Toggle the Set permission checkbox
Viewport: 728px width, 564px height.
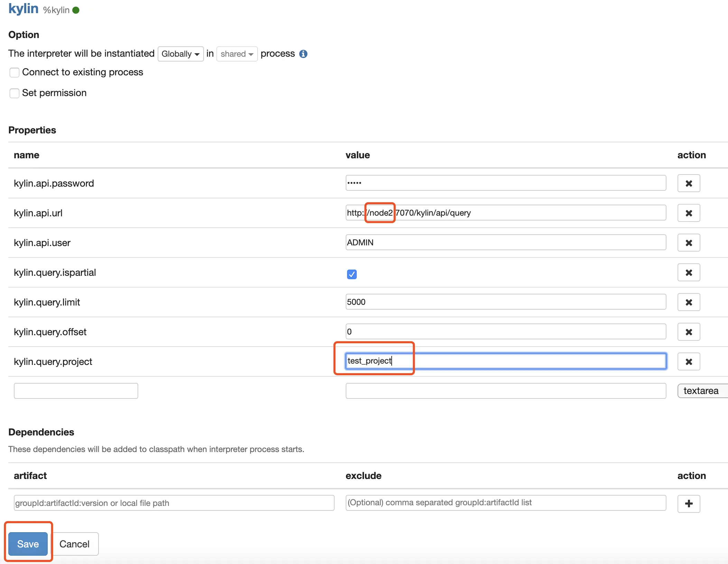(x=15, y=93)
